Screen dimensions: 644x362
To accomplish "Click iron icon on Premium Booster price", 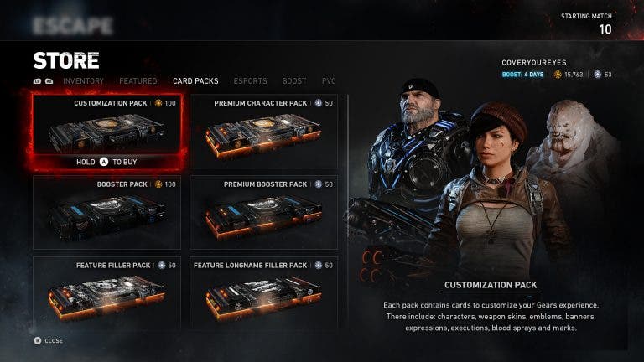I will tap(319, 184).
